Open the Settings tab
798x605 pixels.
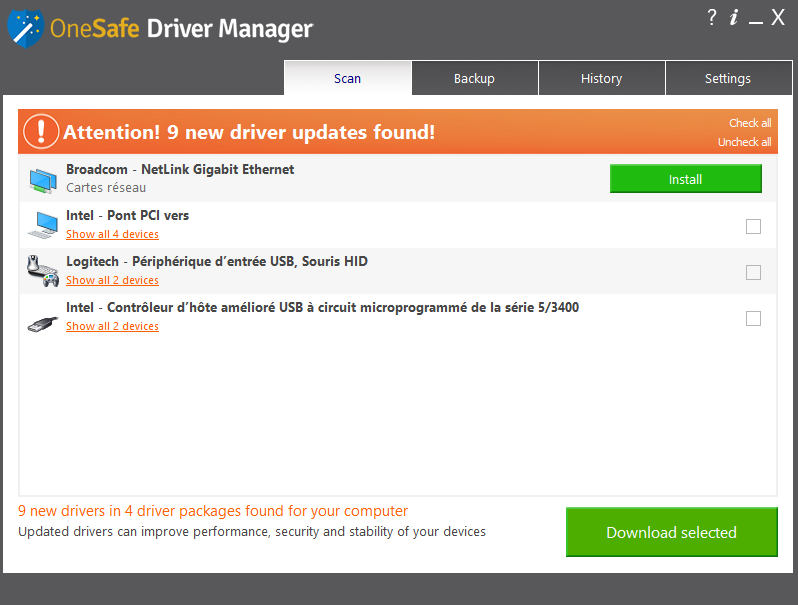point(728,78)
